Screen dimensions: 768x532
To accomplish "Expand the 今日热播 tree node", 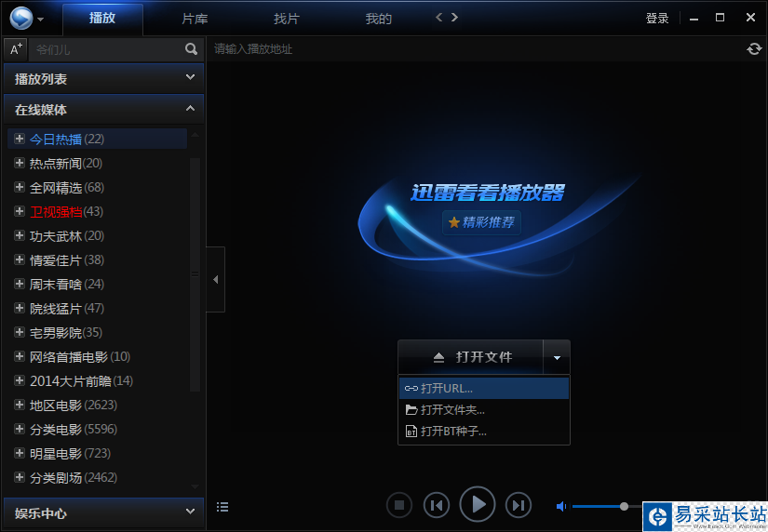I will pos(20,139).
